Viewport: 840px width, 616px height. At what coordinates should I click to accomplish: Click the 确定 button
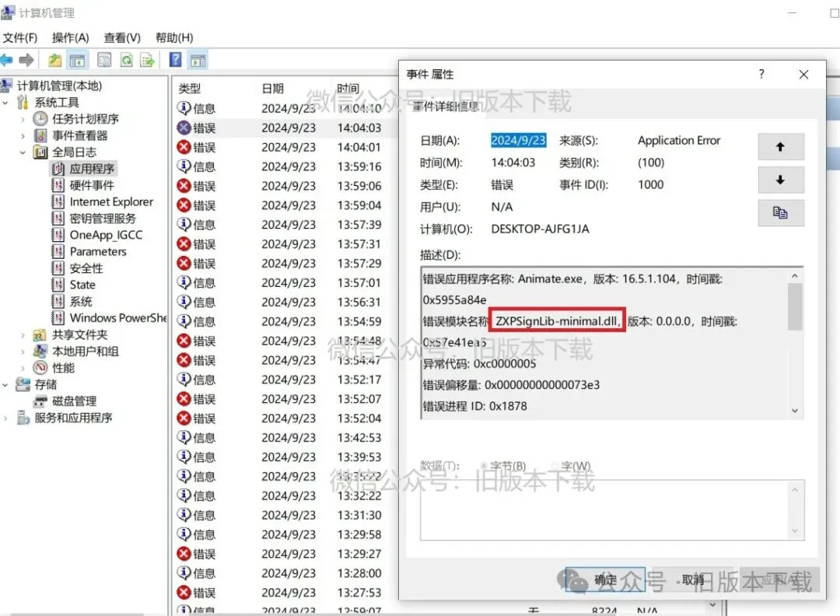pyautogui.click(x=605, y=579)
